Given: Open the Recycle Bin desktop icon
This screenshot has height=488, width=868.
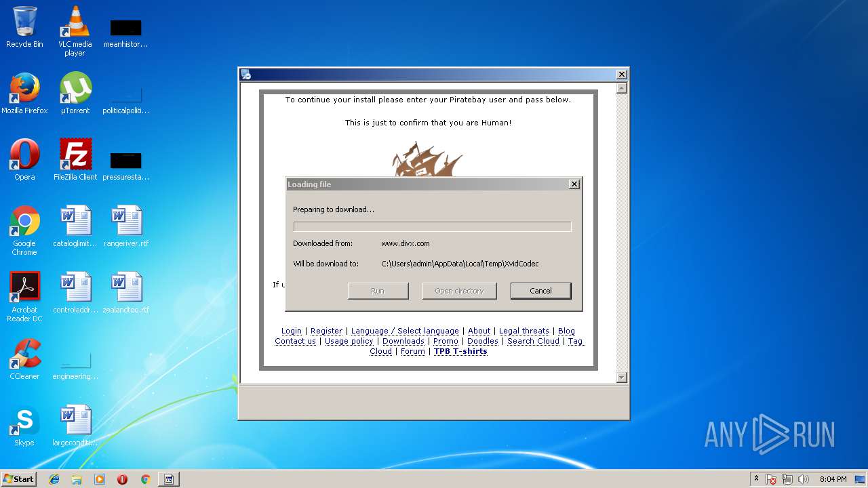Looking at the screenshot, I should point(24,27).
